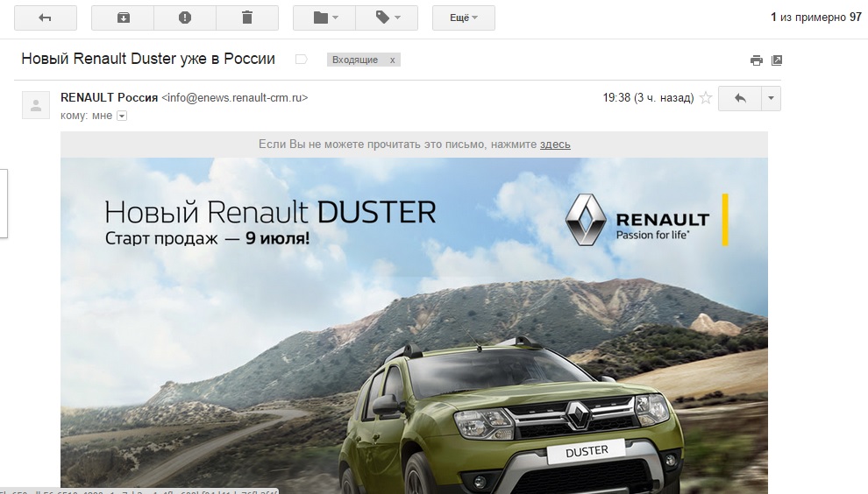The width and height of the screenshot is (868, 494).
Task: Expand recipient details arrow next to мне
Action: [x=123, y=116]
